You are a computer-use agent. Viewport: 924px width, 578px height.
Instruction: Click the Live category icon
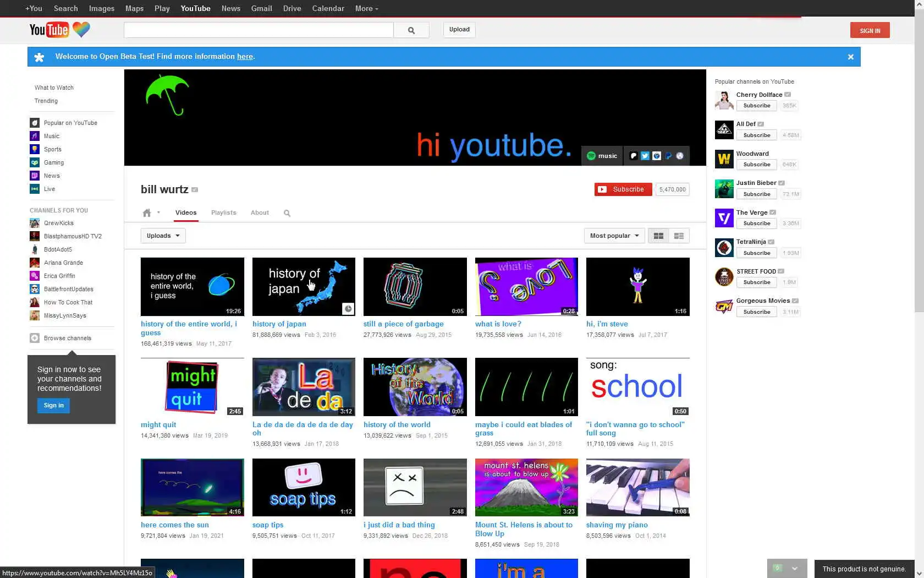pyautogui.click(x=35, y=189)
